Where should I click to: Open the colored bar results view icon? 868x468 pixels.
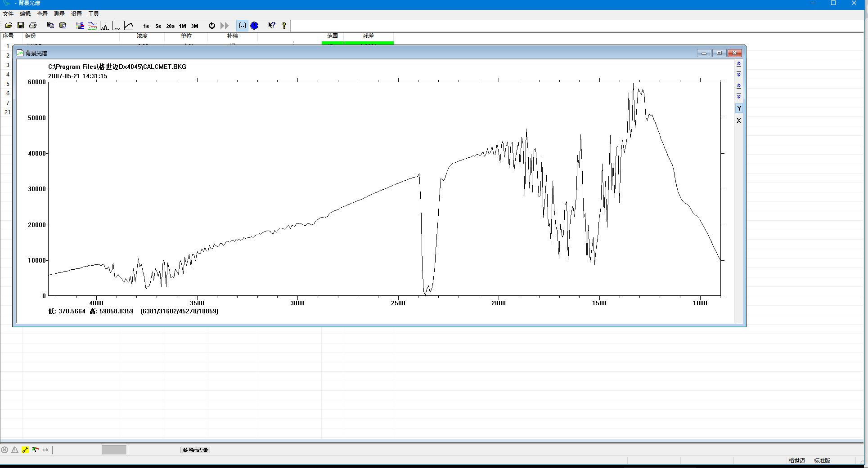coord(80,26)
